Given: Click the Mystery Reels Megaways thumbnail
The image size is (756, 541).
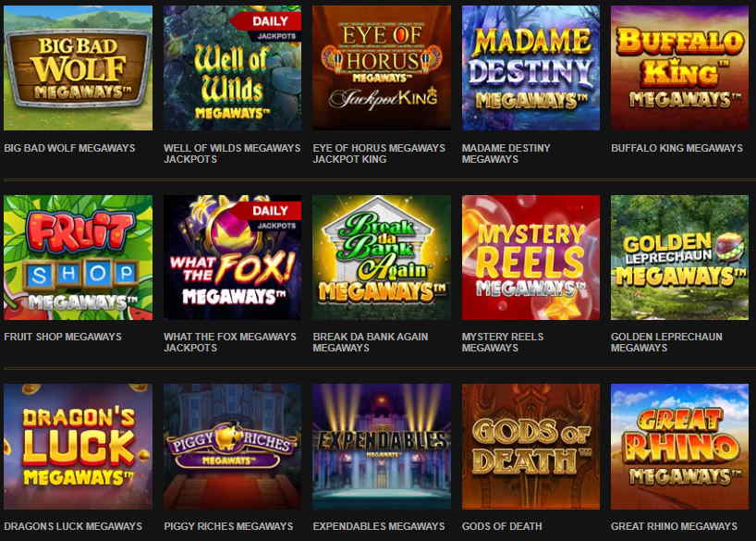Looking at the screenshot, I should (530, 258).
